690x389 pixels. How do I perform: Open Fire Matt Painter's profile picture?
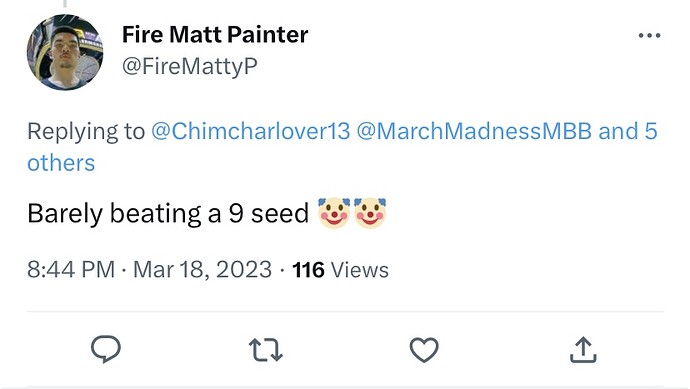(x=65, y=52)
